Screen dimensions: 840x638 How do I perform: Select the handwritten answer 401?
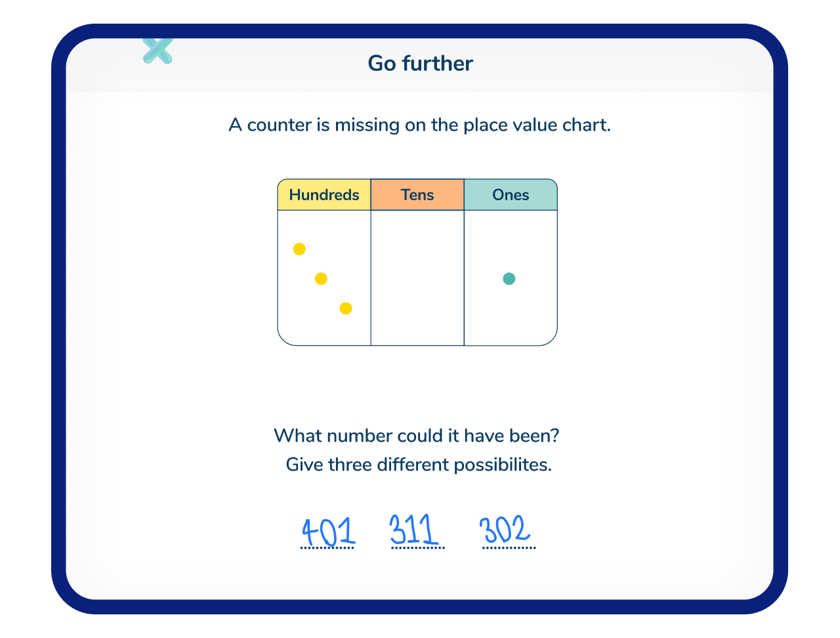click(x=327, y=531)
